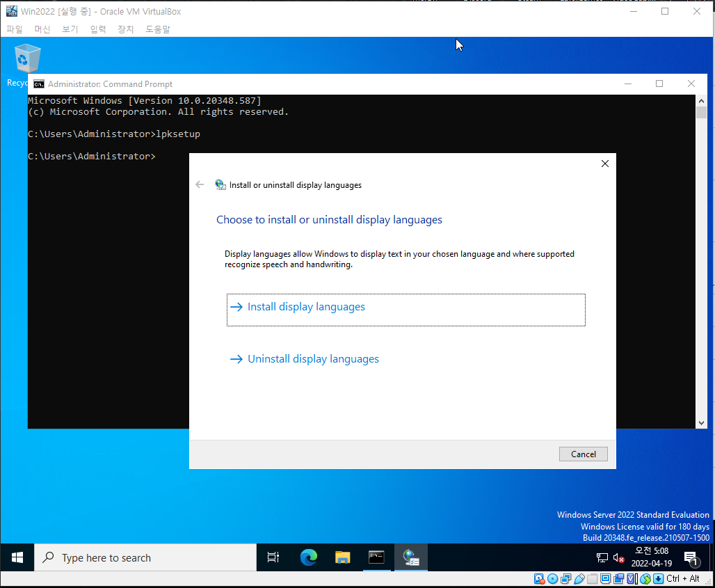Open the Windows Start menu
This screenshot has height=588, width=715.
(x=17, y=557)
